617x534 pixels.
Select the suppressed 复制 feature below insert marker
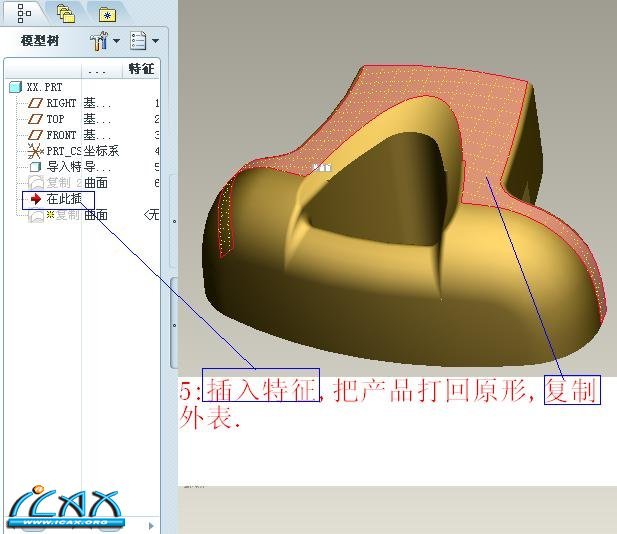point(60,215)
